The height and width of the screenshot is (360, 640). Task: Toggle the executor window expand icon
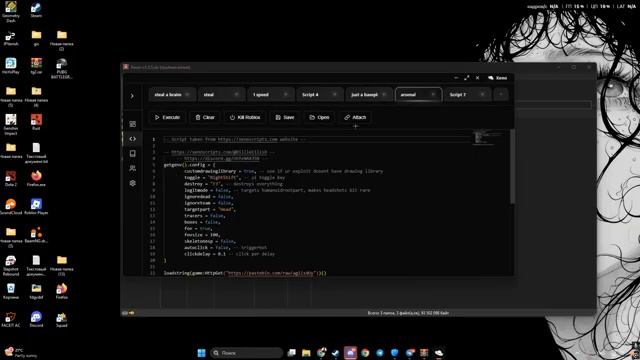tap(467, 78)
